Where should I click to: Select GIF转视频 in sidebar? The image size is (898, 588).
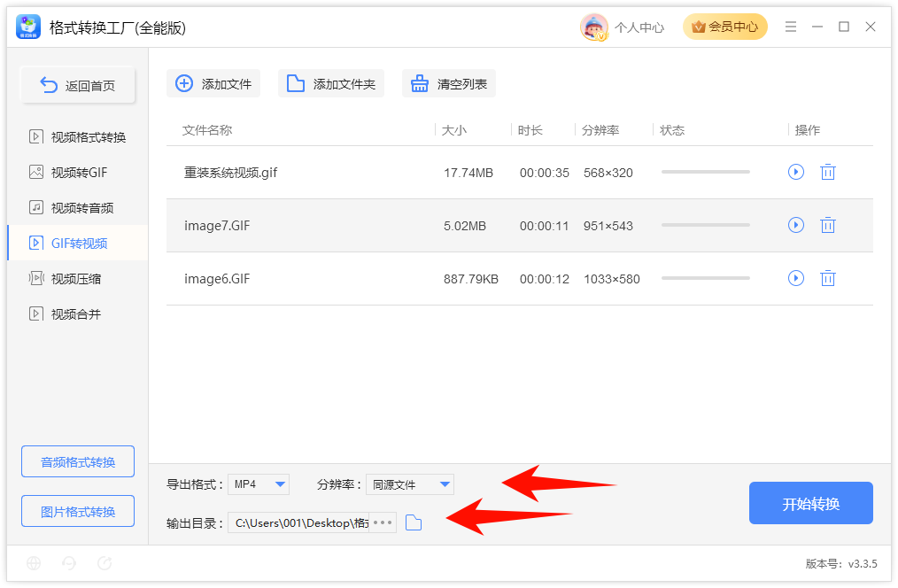coord(77,244)
